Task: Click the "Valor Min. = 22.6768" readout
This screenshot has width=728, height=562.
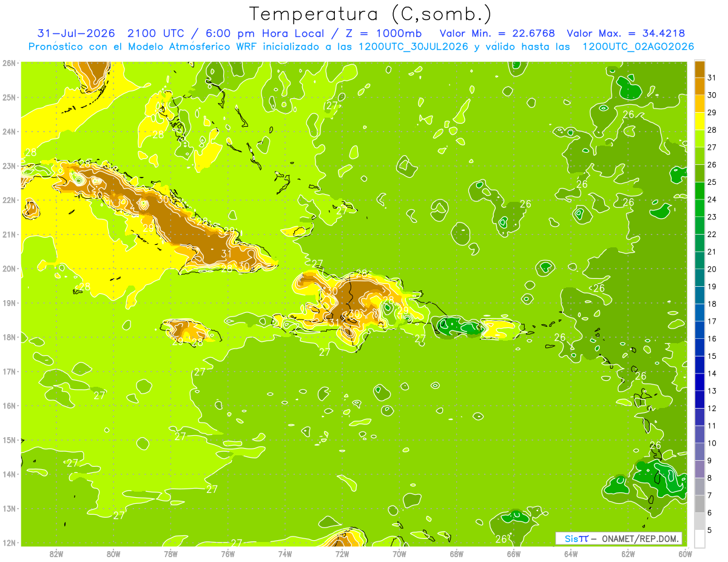Action: click(497, 33)
